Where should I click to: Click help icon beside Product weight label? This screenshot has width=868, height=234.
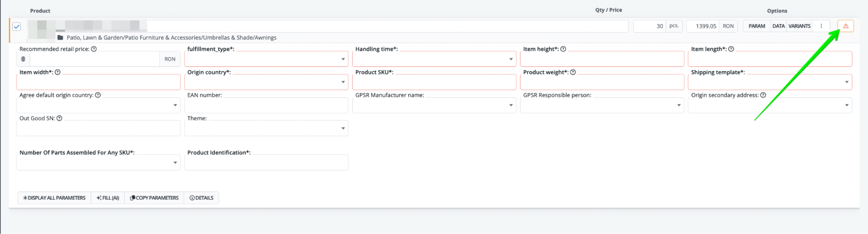coord(573,72)
